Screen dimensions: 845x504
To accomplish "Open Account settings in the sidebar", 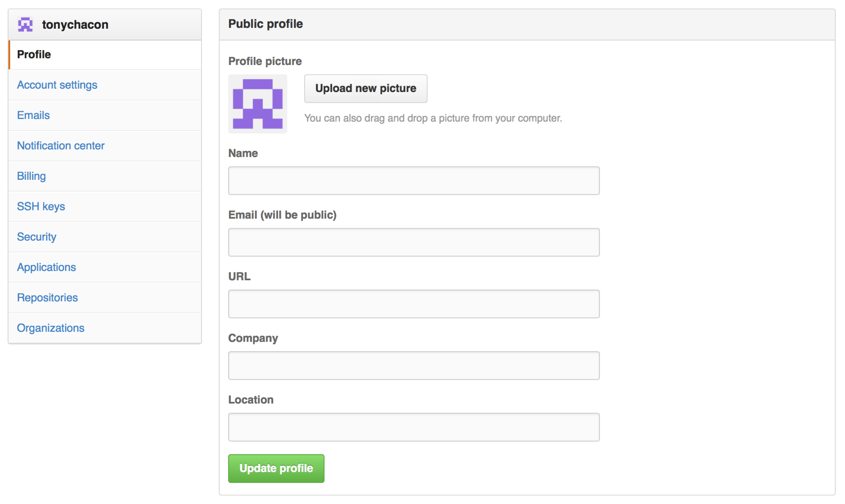I will [x=57, y=85].
